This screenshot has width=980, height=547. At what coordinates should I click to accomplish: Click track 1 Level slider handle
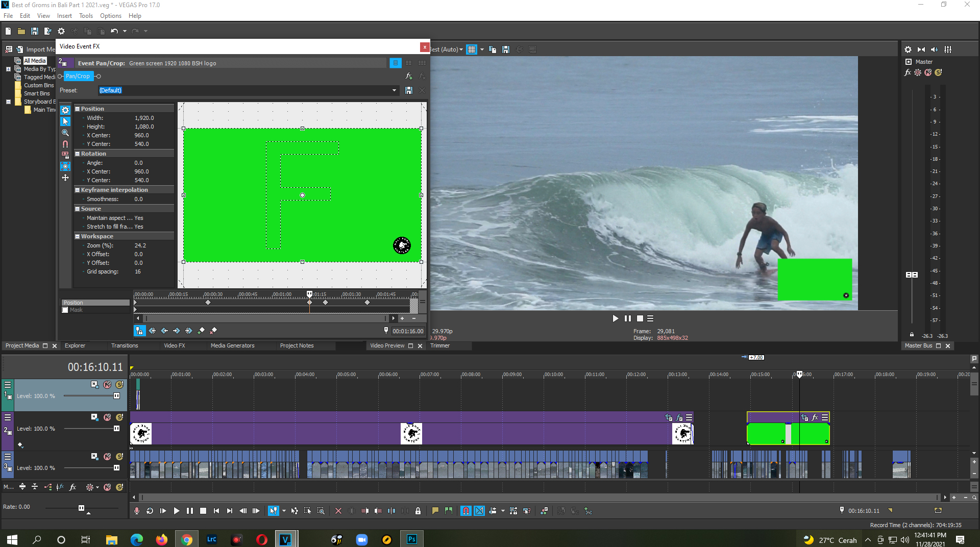pos(116,396)
